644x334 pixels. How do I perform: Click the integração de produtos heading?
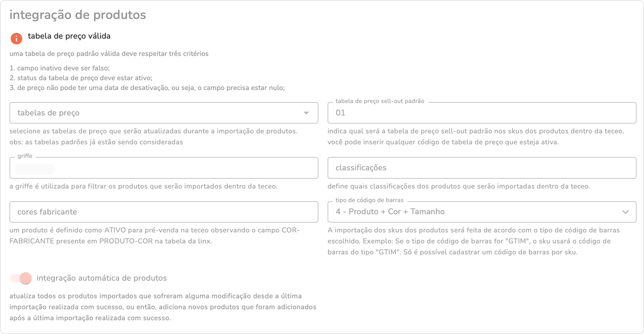(x=78, y=15)
